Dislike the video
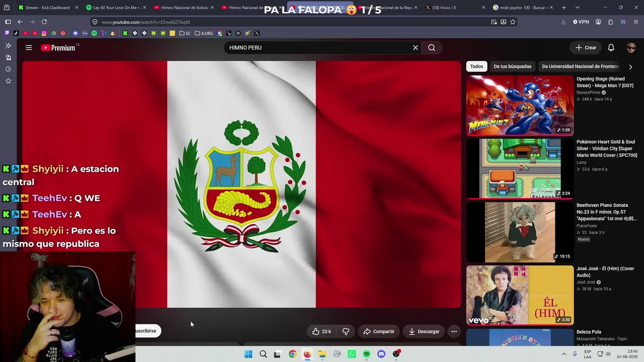 [x=346, y=331]
